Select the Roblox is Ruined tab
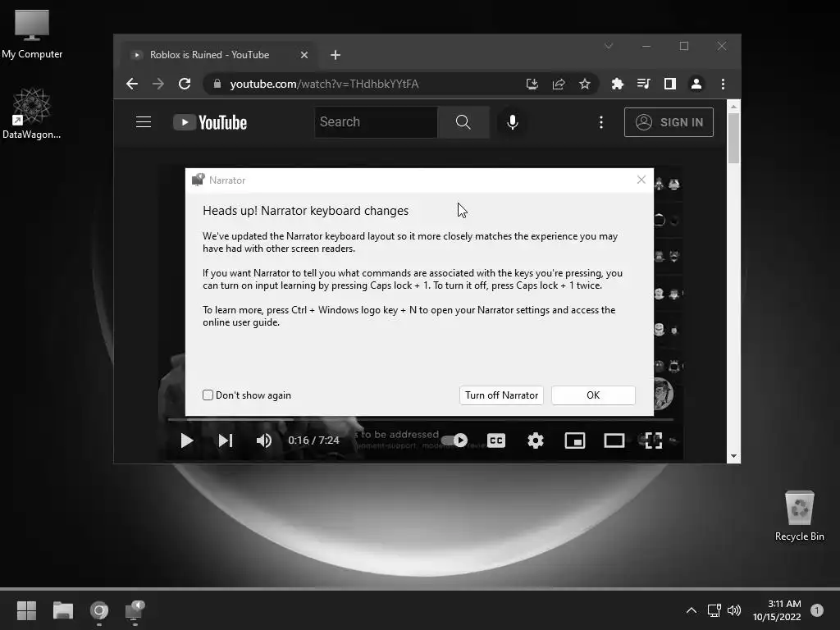This screenshot has height=630, width=840. click(217, 55)
